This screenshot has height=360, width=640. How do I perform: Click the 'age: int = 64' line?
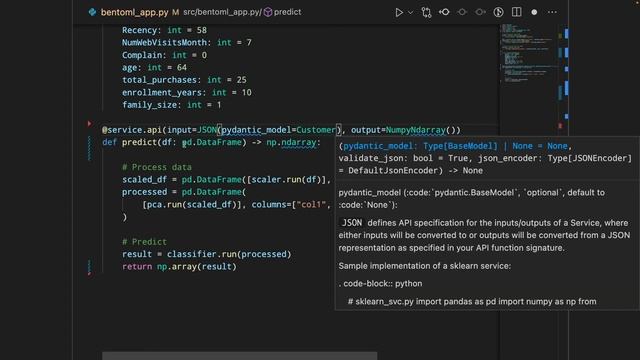tap(154, 67)
